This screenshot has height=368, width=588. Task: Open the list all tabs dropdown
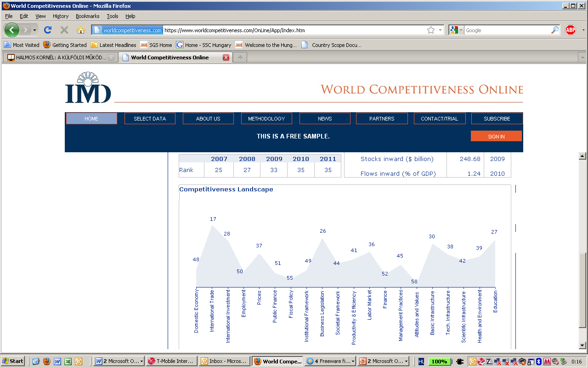point(582,57)
